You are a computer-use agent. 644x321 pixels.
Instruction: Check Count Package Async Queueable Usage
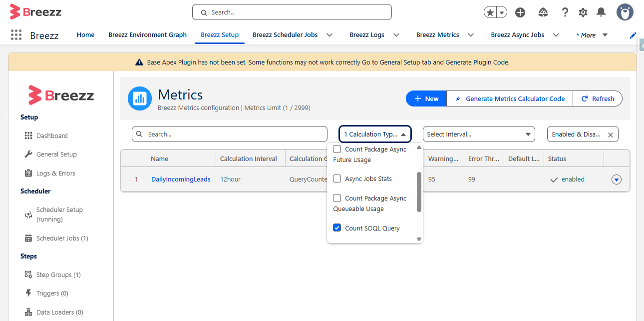pos(337,198)
